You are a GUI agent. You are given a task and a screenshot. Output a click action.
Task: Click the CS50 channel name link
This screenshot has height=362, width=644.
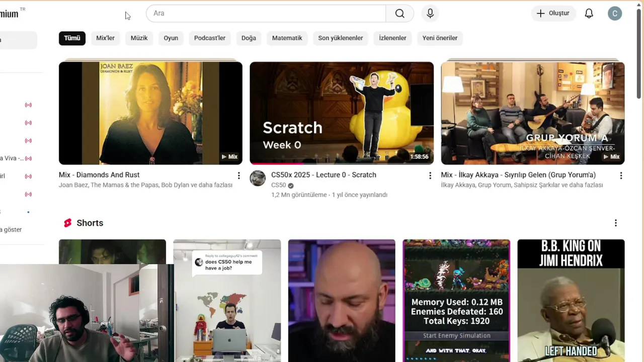[x=278, y=185]
